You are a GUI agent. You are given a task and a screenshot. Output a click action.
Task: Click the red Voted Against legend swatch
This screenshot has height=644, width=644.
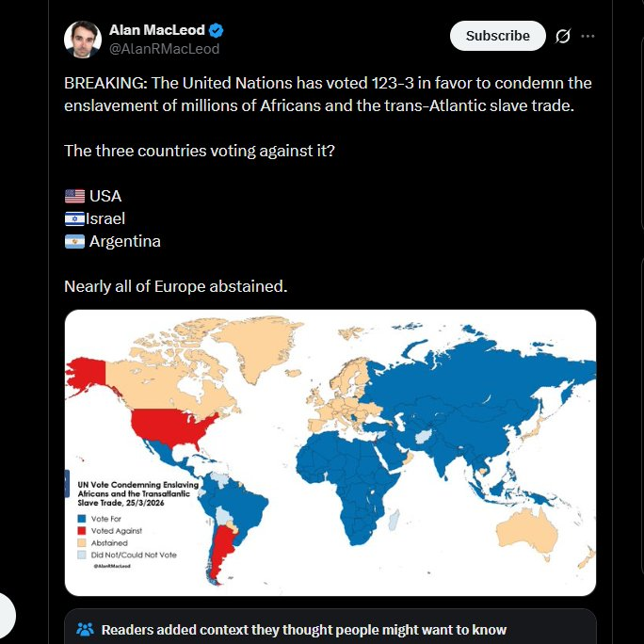click(82, 531)
